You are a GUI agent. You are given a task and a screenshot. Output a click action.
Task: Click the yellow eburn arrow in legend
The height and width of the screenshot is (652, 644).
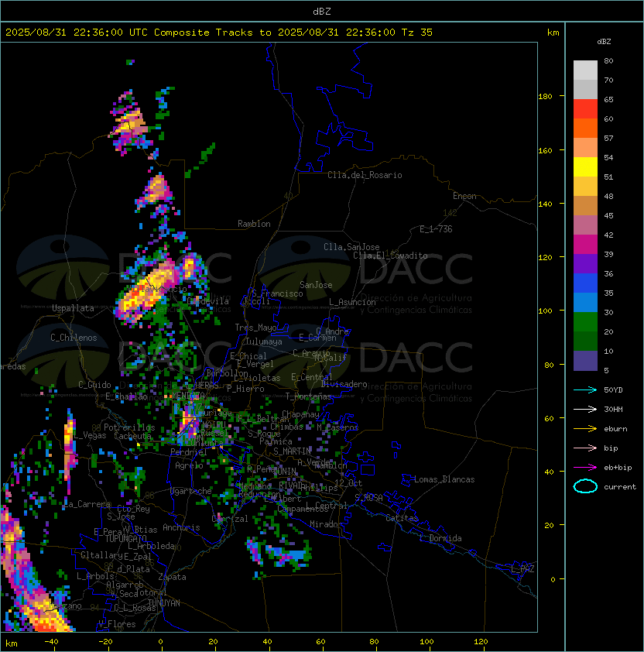click(x=585, y=429)
